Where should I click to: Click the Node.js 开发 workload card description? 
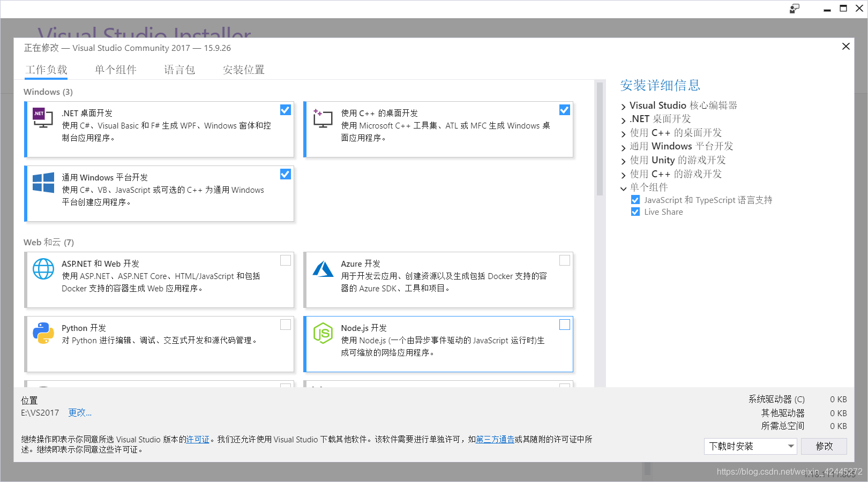point(443,347)
